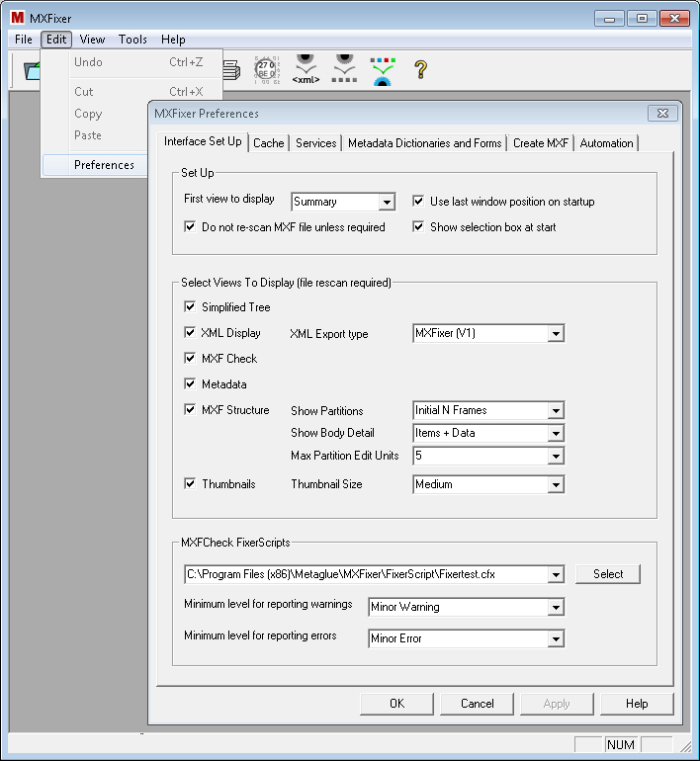Click the colored-squares blue gear toolbar icon
This screenshot has height=761, width=700.
click(383, 71)
